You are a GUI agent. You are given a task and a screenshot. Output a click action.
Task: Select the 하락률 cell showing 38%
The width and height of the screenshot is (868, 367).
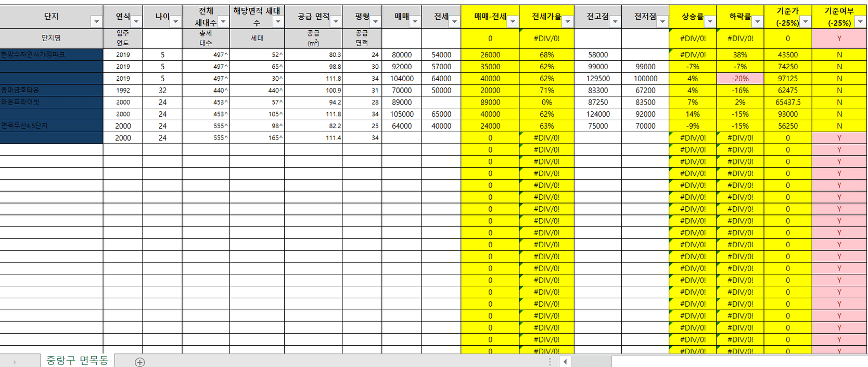[x=740, y=55]
